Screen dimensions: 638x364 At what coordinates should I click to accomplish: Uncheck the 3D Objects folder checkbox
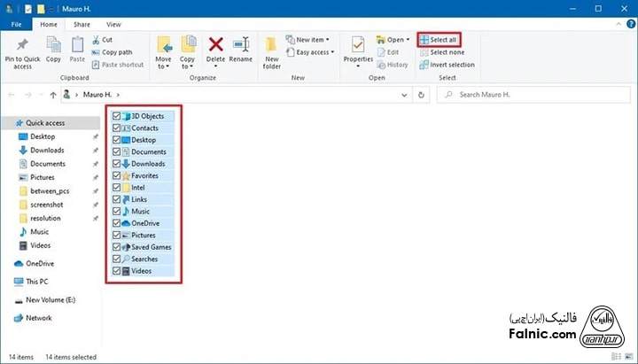[117, 116]
